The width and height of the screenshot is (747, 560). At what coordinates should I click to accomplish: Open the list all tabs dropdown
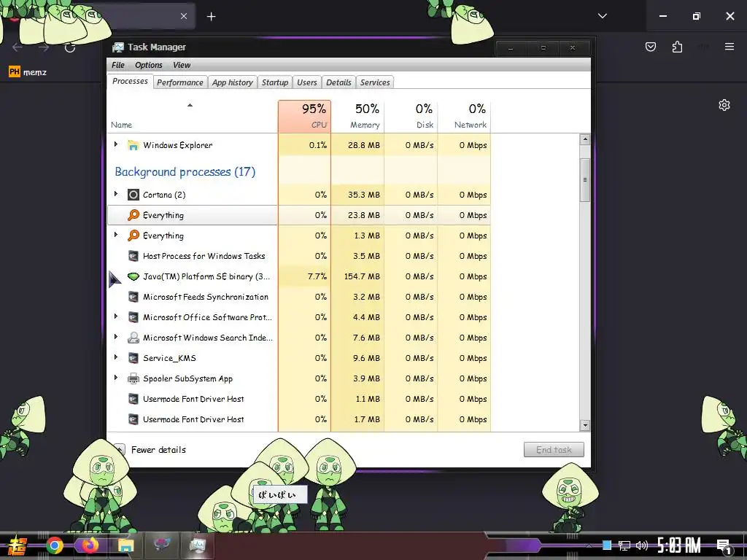click(603, 16)
